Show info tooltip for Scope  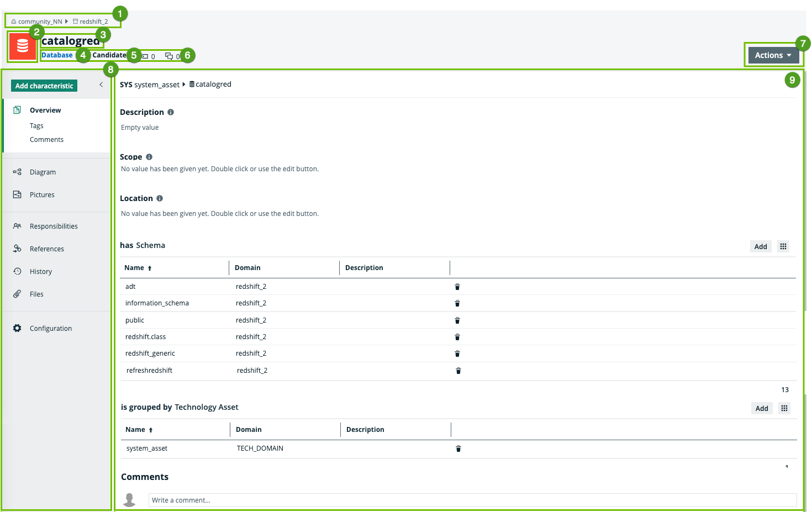(x=149, y=157)
